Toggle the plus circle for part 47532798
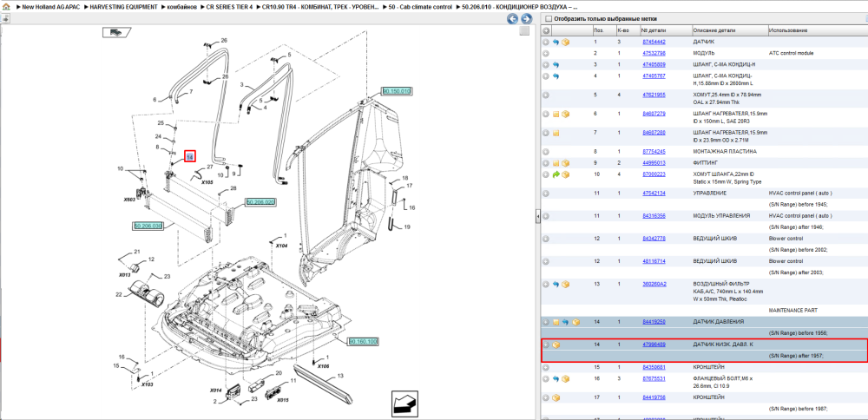The height and width of the screenshot is (420, 868). [x=546, y=53]
